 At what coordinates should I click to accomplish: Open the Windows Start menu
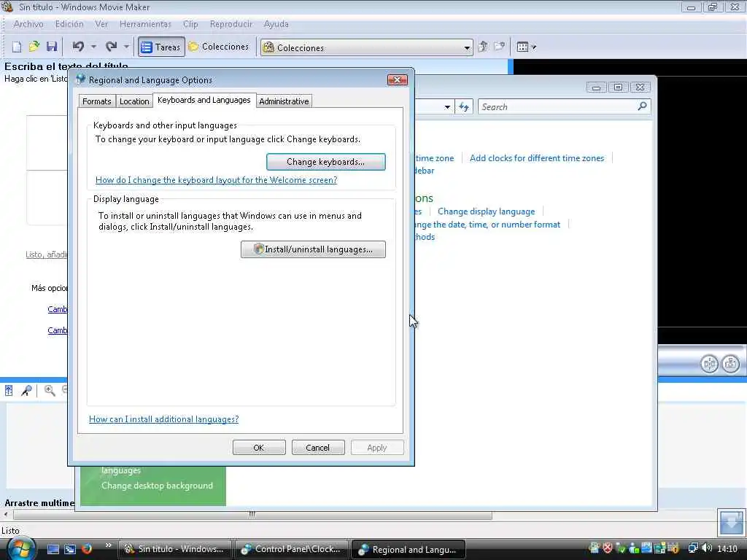tap(20, 549)
